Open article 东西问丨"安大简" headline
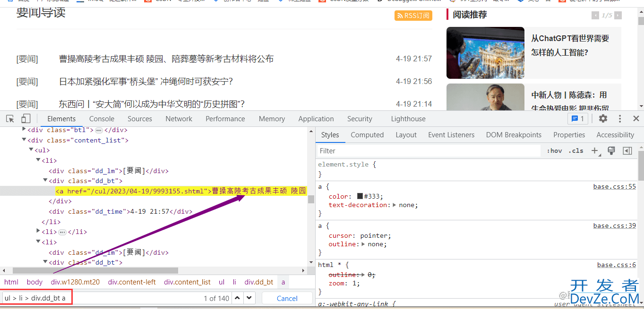This screenshot has width=644, height=309. [x=152, y=104]
